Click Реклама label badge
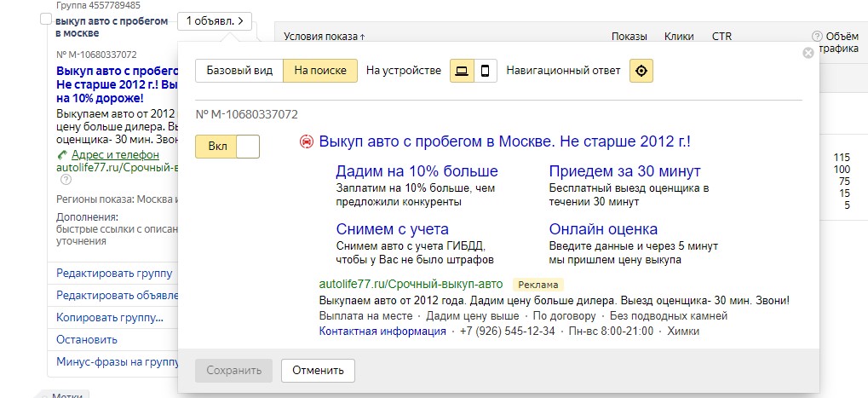 538,285
